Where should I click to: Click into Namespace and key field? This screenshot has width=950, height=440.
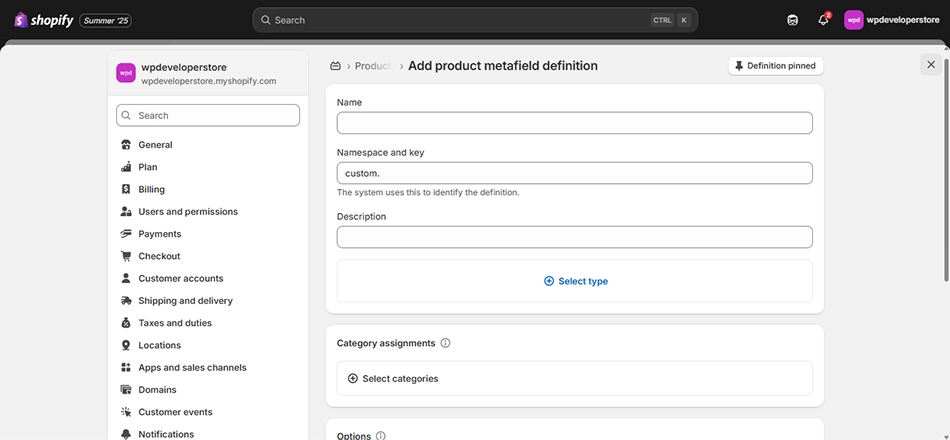[x=574, y=173]
